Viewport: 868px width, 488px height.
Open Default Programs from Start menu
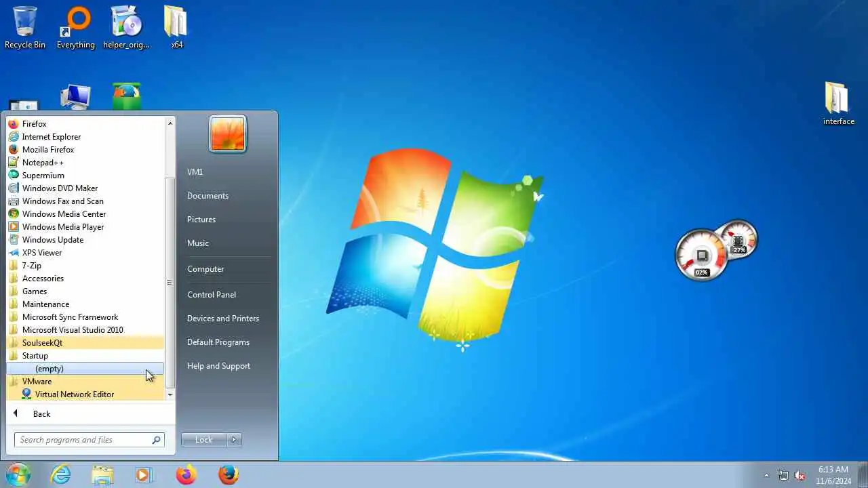coord(218,342)
